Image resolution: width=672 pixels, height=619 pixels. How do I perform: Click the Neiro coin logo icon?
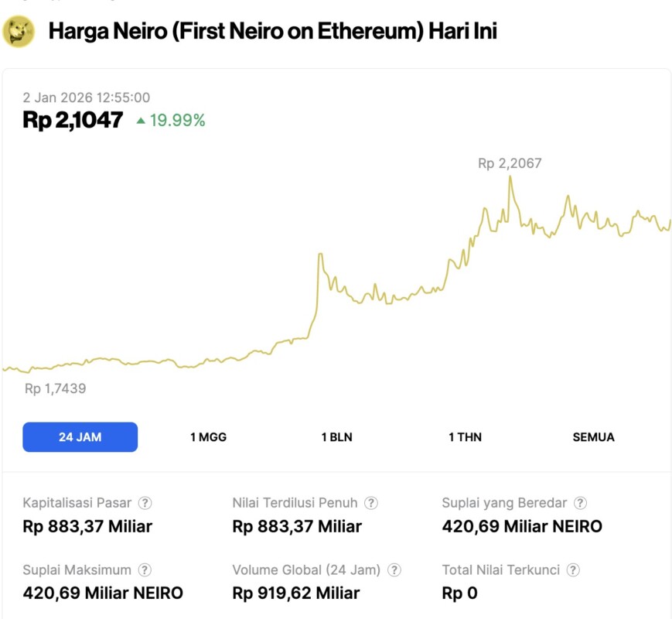click(x=19, y=32)
